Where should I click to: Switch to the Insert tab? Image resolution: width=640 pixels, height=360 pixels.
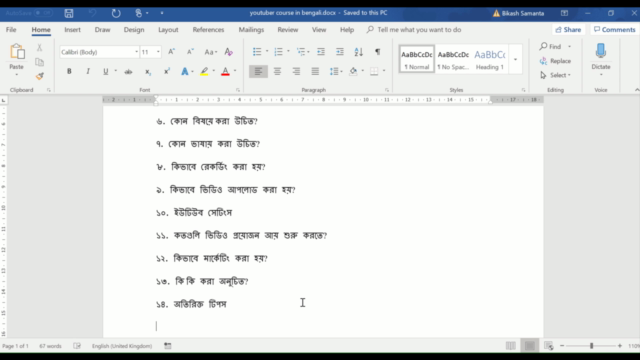72,30
